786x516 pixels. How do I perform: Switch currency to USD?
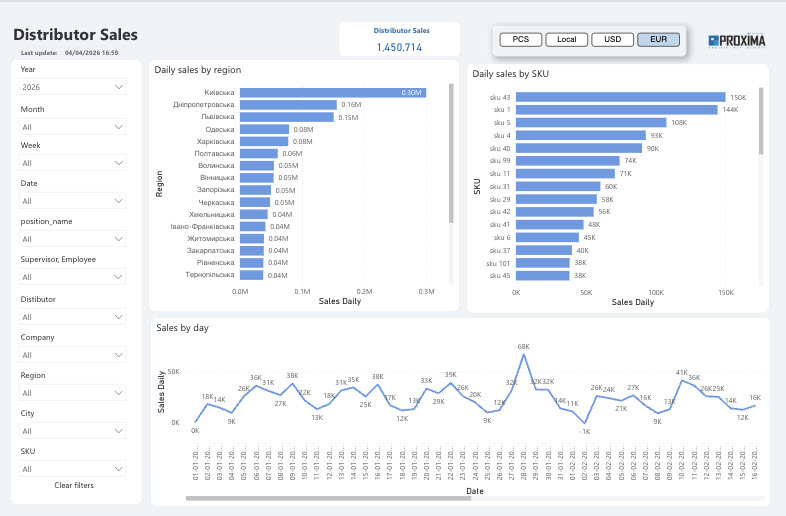click(x=613, y=39)
